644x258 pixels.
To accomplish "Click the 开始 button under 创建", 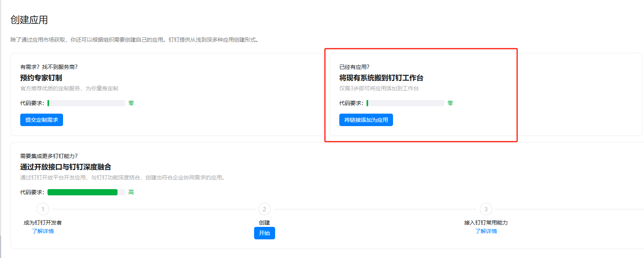I will pos(265,233).
